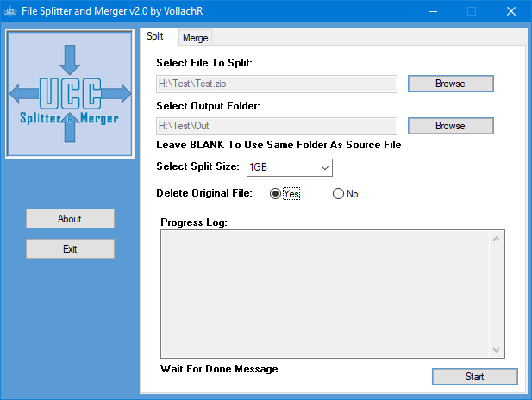Open the About dialog

(x=70, y=219)
